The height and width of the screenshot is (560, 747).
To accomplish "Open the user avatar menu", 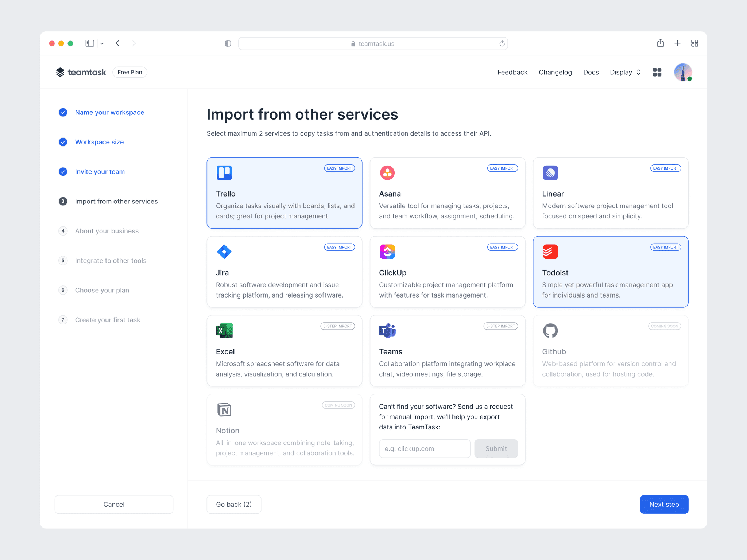I will pyautogui.click(x=682, y=72).
